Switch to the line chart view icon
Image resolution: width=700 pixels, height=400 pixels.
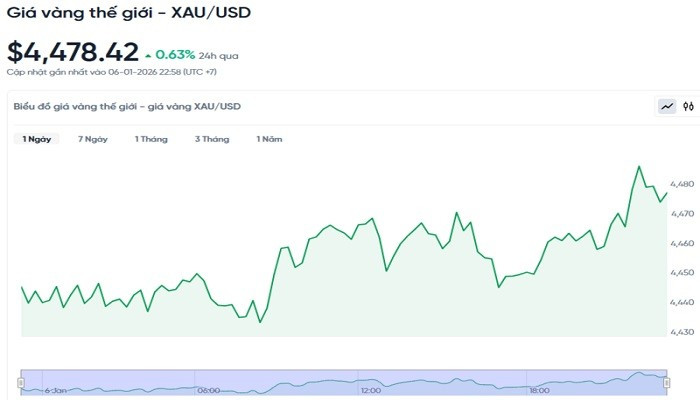click(667, 106)
